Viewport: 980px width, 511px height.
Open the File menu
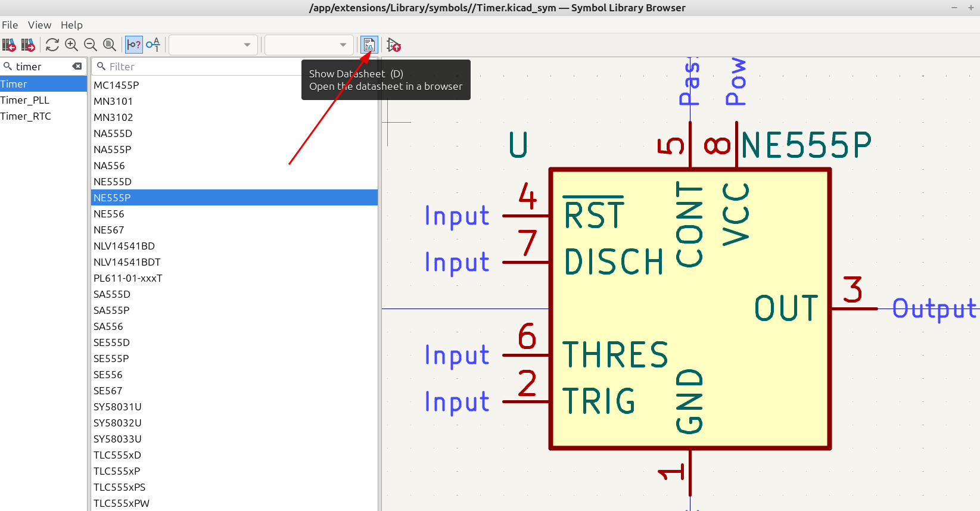coord(10,25)
